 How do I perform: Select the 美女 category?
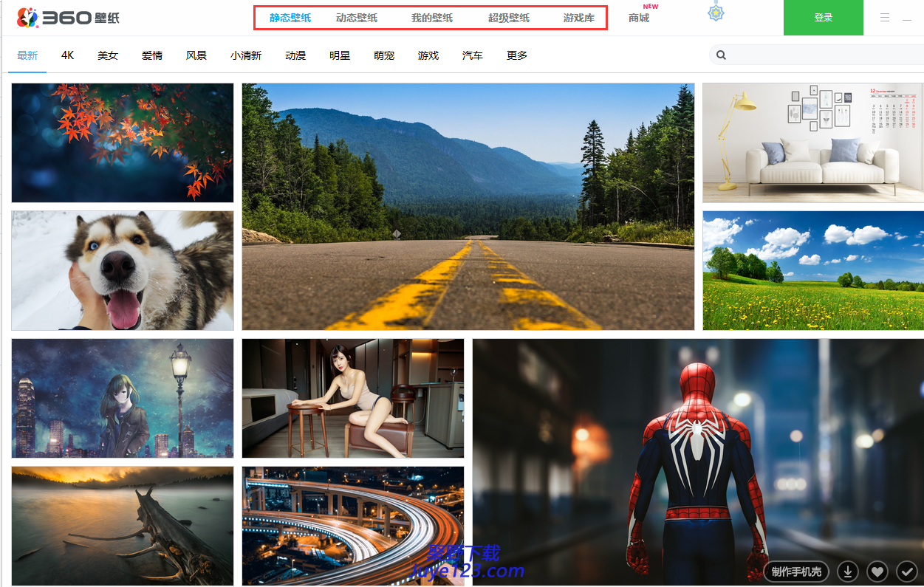[x=108, y=55]
